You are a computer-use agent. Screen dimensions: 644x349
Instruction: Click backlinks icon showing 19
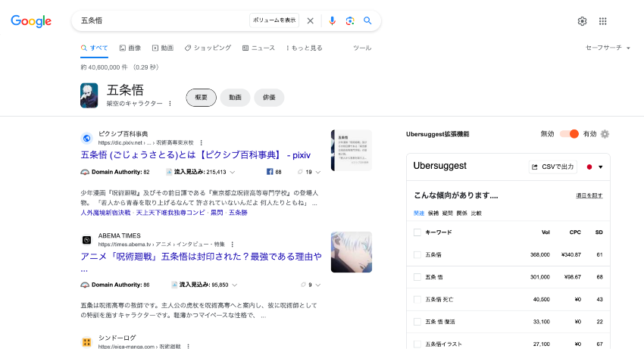pyautogui.click(x=300, y=172)
